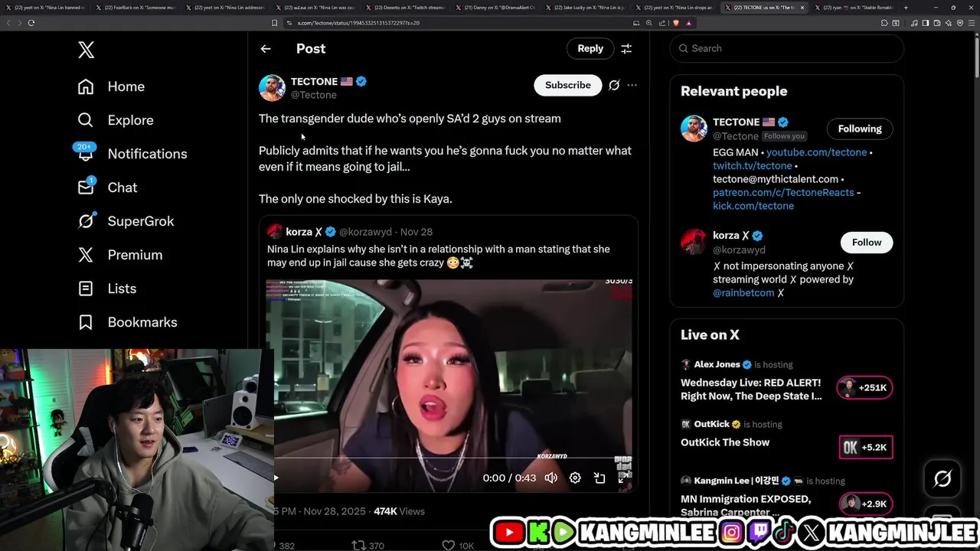980x551 pixels.
Task: Go back using the post back arrow
Action: (x=266, y=49)
